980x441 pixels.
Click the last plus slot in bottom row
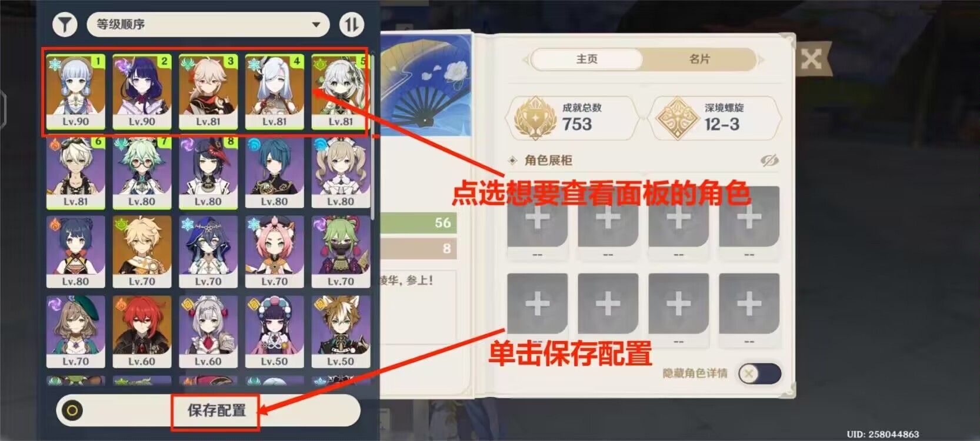(x=749, y=303)
